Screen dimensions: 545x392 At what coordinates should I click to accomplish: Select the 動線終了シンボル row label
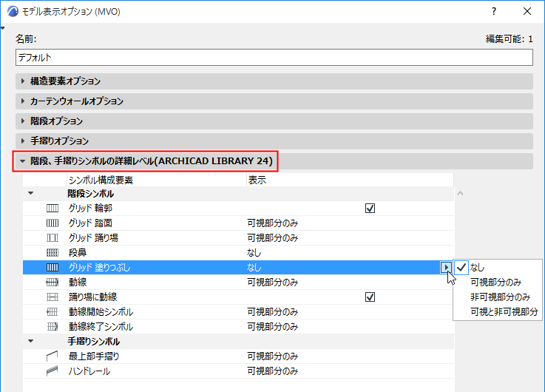click(101, 327)
